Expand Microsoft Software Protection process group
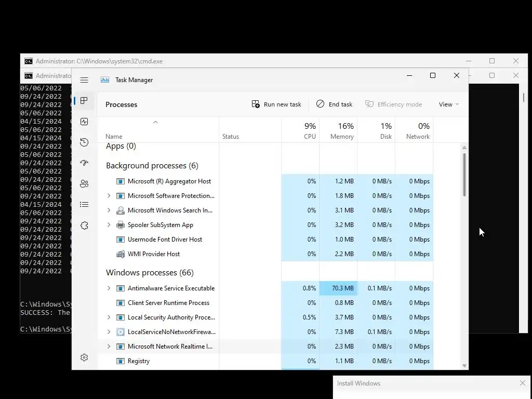Screen dimensions: 532x399 pos(109,196)
